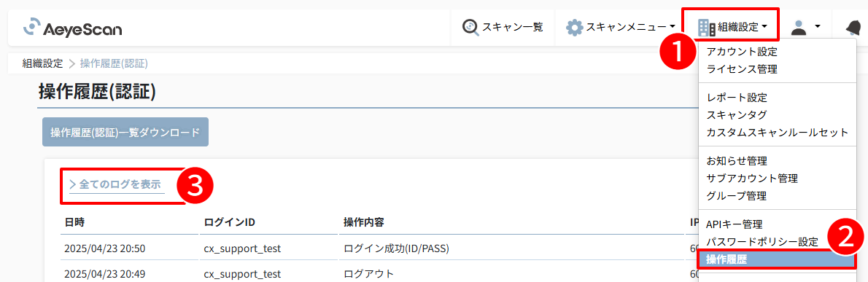
Task: Open レポート設定 in the menu
Action: click(x=737, y=98)
